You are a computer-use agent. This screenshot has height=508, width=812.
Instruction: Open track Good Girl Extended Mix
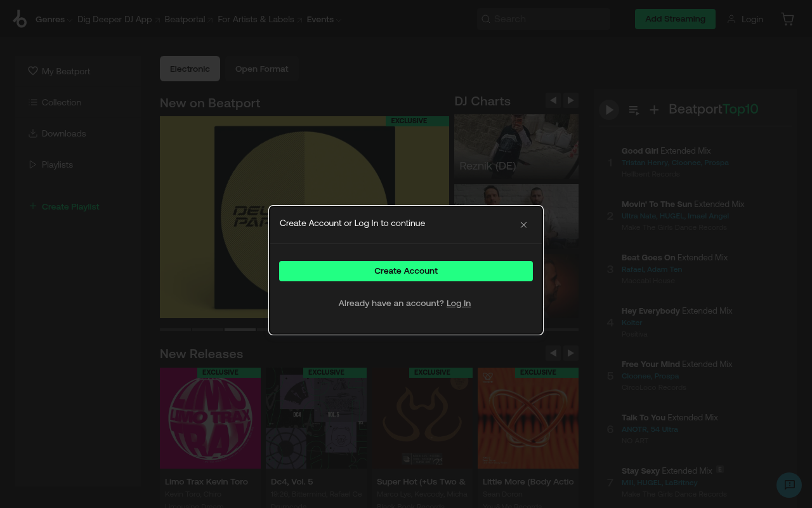coord(666,151)
